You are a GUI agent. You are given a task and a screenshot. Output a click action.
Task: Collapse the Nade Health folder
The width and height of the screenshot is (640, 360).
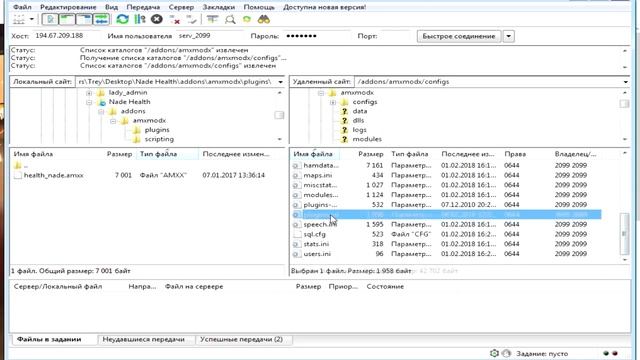pyautogui.click(x=89, y=102)
